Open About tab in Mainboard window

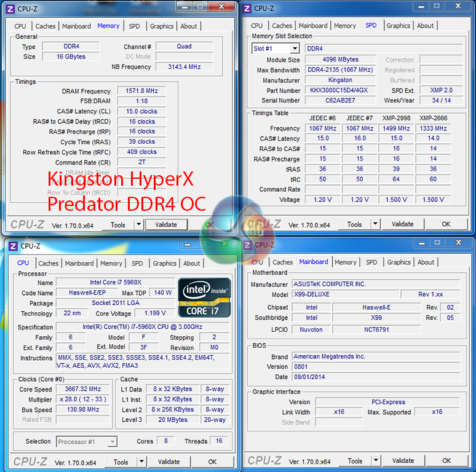point(426,262)
